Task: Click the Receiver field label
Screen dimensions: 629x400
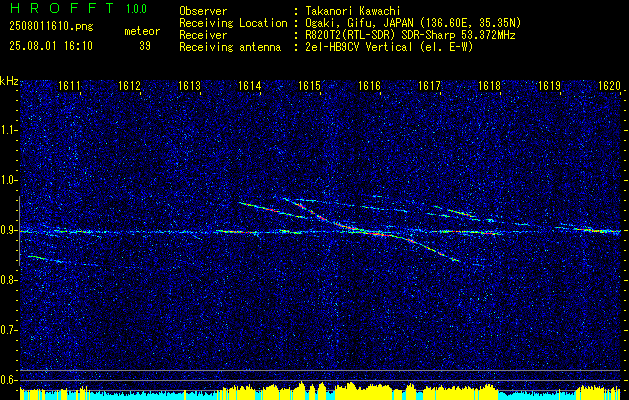Action: tap(203, 35)
